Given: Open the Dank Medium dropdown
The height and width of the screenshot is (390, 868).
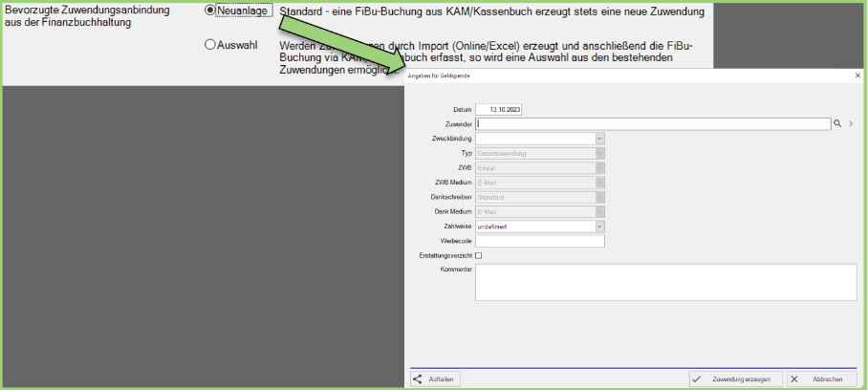Looking at the screenshot, I should tap(599, 211).
